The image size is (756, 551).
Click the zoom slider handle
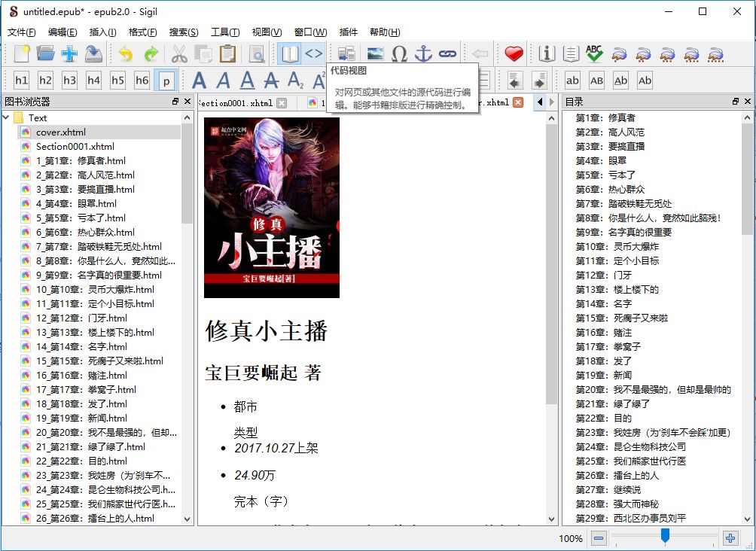pyautogui.click(x=665, y=535)
